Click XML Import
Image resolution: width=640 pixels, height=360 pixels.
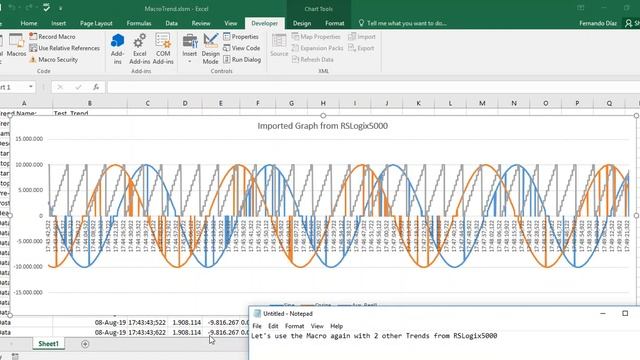point(362,37)
